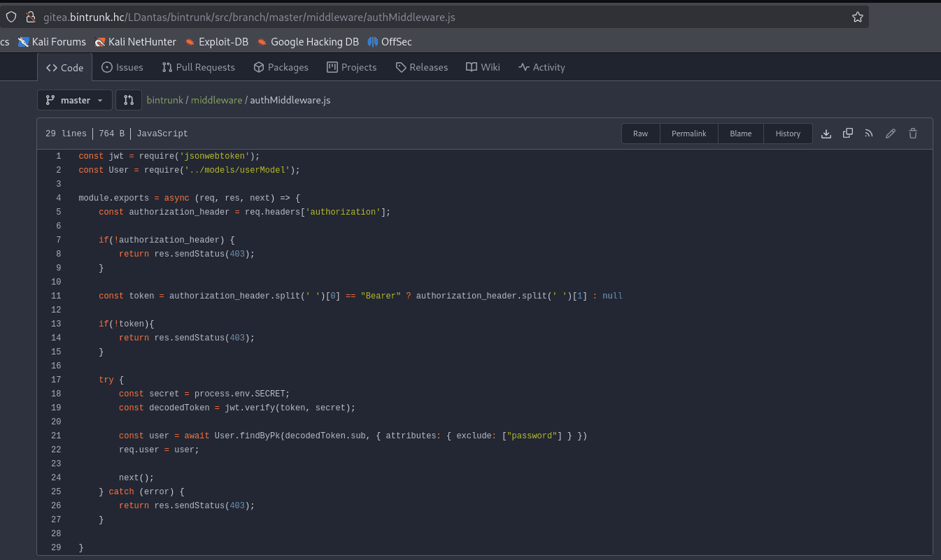Screen dimensions: 941x560
Task: Expand the master branch dropdown
Action: click(x=75, y=100)
